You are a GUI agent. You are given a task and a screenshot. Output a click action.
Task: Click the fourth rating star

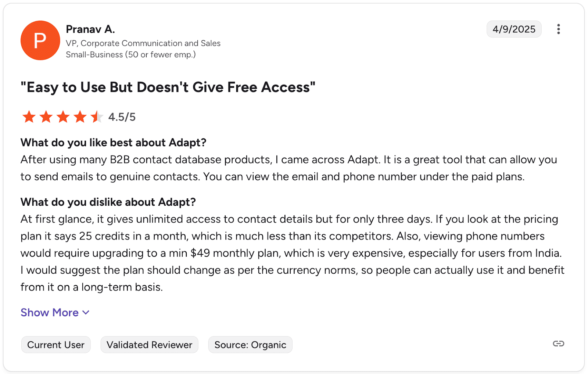pyautogui.click(x=80, y=117)
